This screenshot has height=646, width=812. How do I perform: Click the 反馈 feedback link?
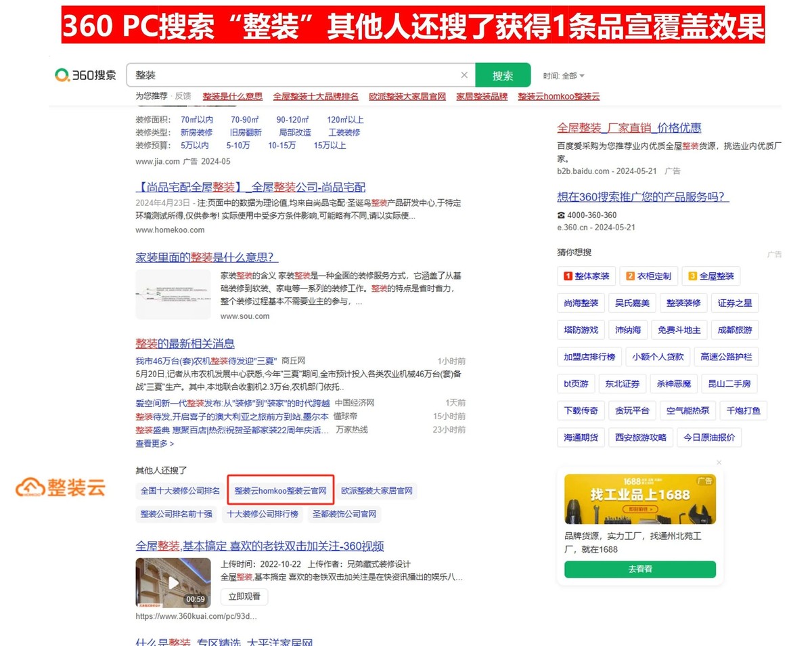tap(183, 96)
